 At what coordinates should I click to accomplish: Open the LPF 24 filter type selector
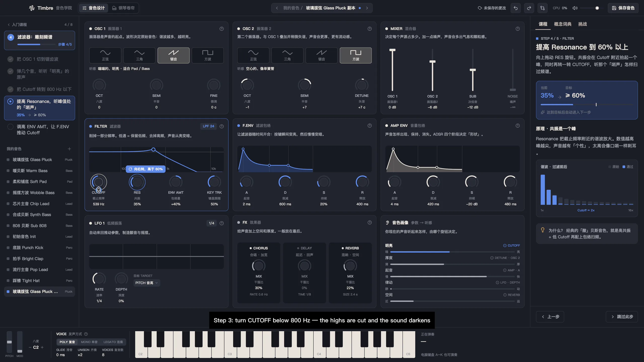pos(208,126)
